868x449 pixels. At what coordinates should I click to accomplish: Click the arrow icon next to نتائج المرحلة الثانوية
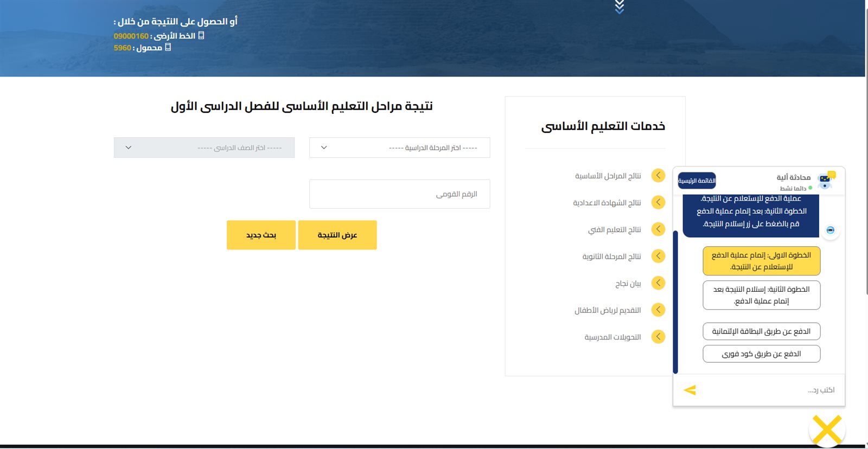pyautogui.click(x=658, y=256)
